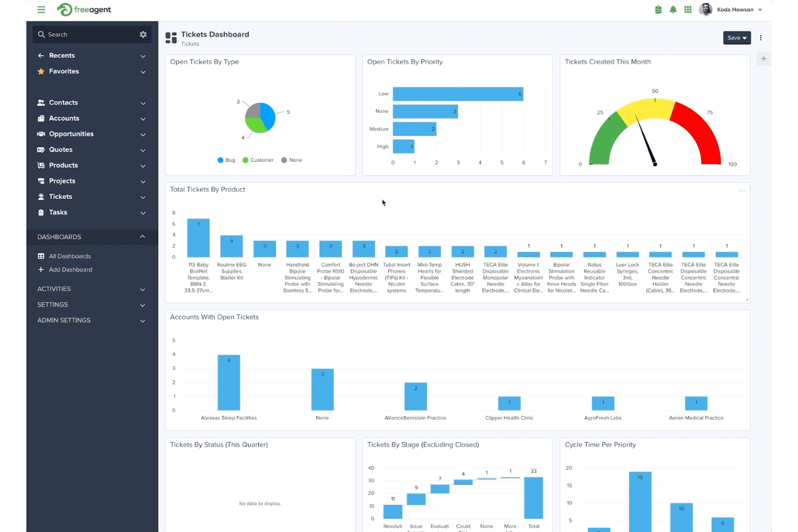Screen dimensions: 798x532
Task: Click the High priority bar
Action: click(x=404, y=146)
